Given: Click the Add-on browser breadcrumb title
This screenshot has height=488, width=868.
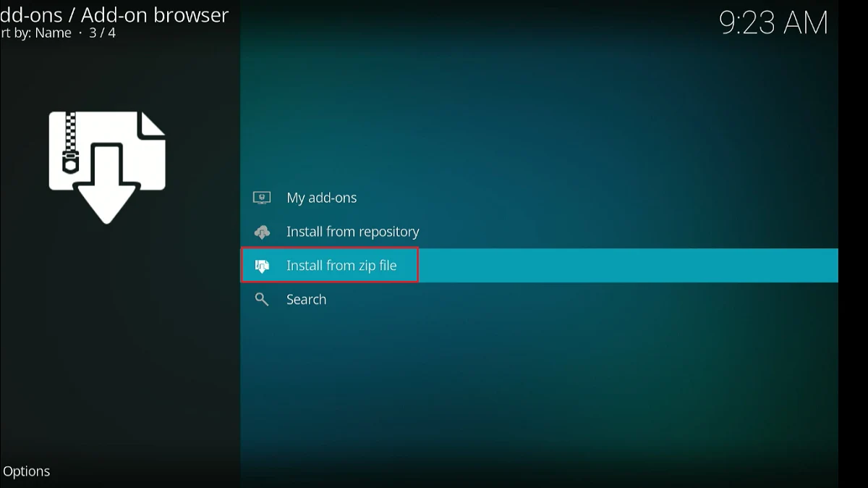Looking at the screenshot, I should pyautogui.click(x=155, y=14).
